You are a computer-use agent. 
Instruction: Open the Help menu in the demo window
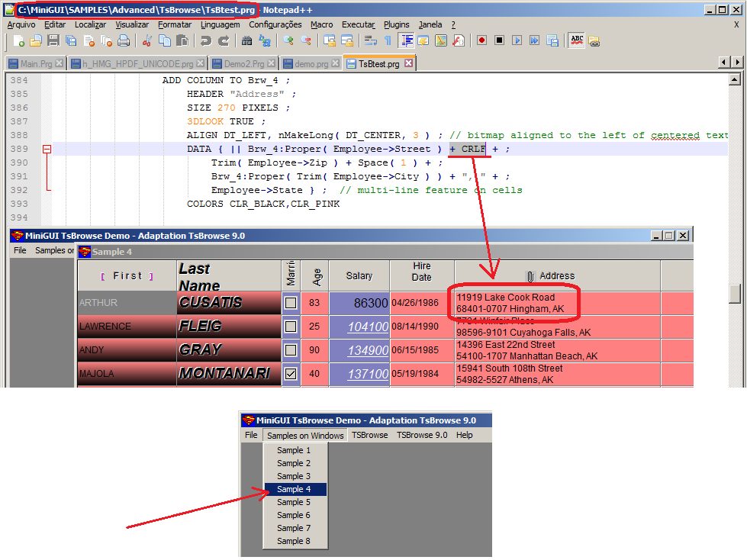click(465, 435)
